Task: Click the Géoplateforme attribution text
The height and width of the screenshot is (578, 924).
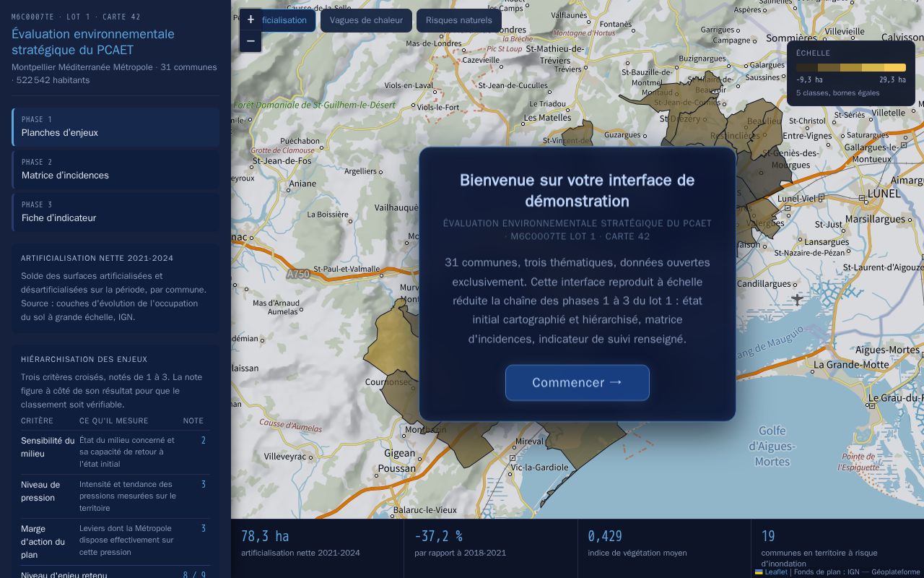Action: pos(896,572)
